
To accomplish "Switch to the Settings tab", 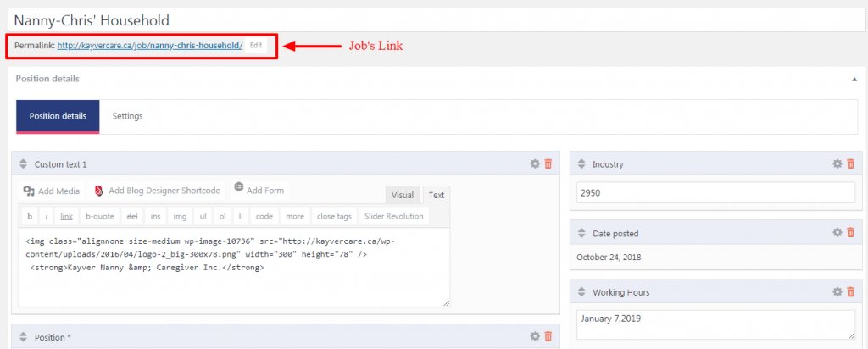I will pos(127,116).
